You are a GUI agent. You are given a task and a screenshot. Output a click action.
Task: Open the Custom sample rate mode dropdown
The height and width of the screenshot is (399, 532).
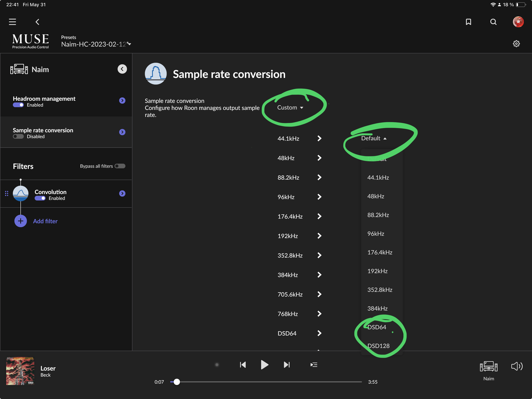290,108
